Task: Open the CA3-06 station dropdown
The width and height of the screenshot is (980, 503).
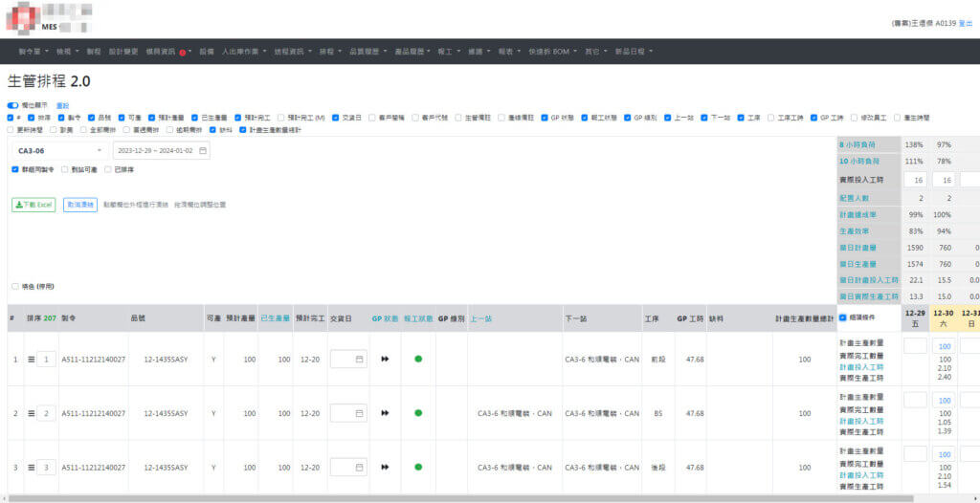Action: [59, 151]
